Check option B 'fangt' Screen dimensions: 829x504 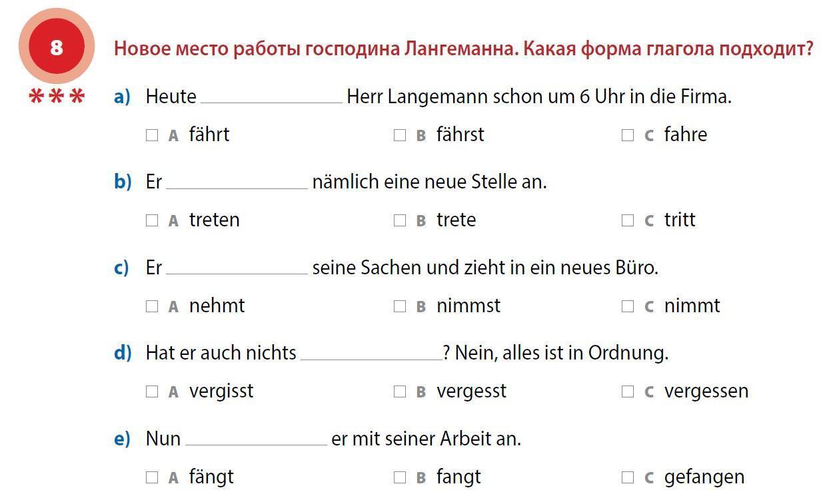click(x=400, y=477)
